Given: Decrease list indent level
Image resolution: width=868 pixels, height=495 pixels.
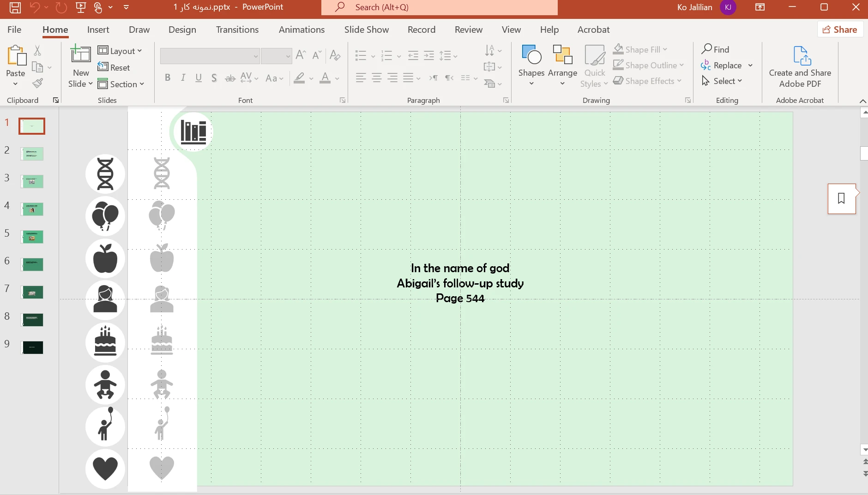Looking at the screenshot, I should tap(413, 56).
